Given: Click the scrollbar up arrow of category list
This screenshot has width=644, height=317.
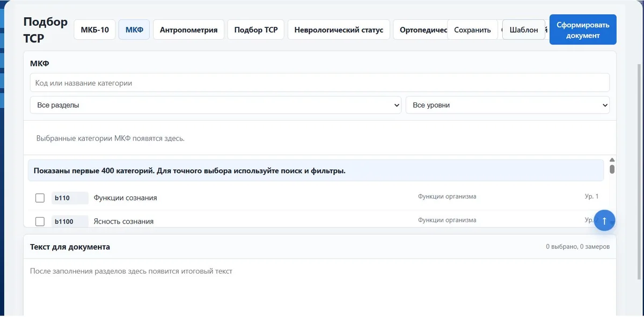Looking at the screenshot, I should coord(612,160).
